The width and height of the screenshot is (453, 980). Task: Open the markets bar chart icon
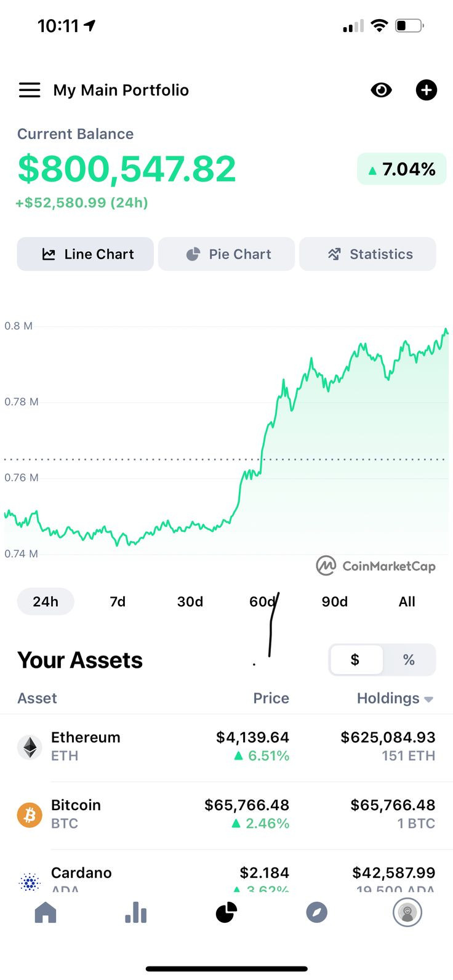(x=136, y=912)
